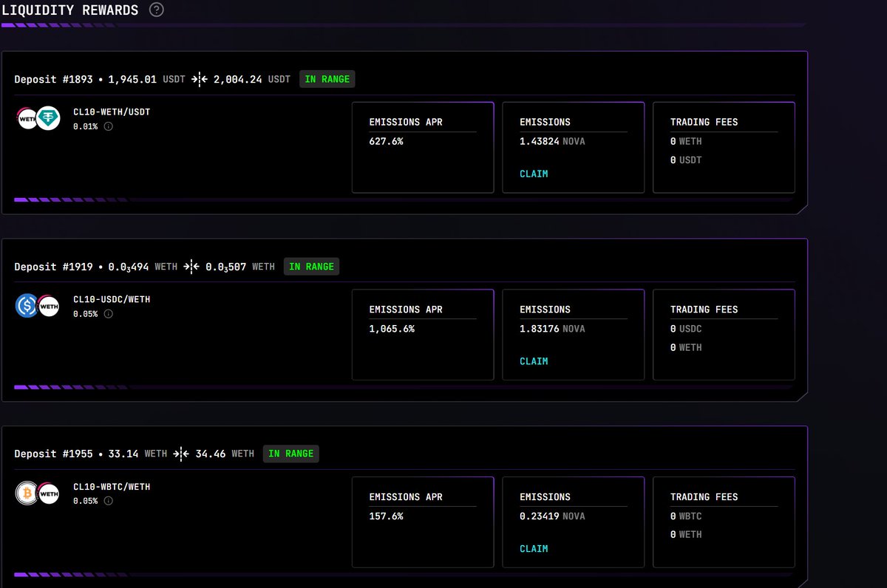Select the Deposit #1893 label
The height and width of the screenshot is (588, 887).
coord(54,79)
